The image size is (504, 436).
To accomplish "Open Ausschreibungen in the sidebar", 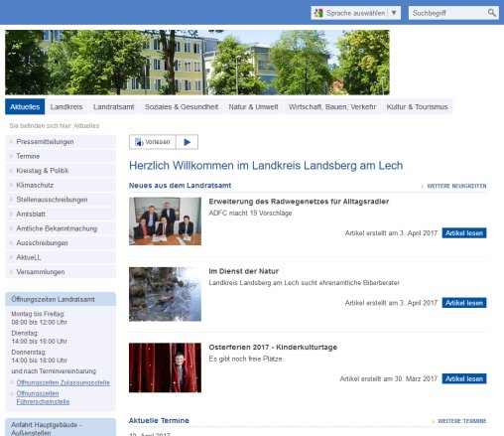I will 61,243.
